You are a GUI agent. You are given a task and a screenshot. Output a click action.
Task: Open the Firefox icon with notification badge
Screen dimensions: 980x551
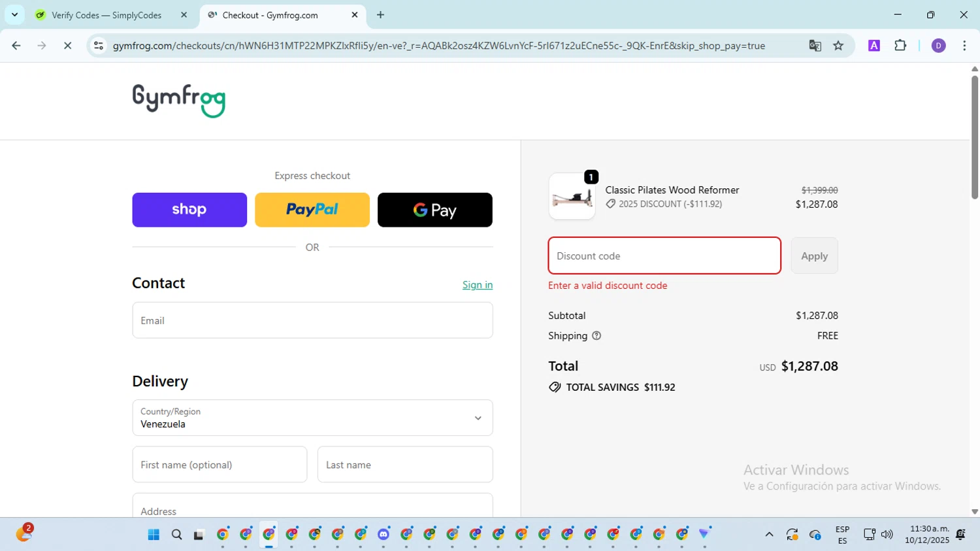coord(24,533)
